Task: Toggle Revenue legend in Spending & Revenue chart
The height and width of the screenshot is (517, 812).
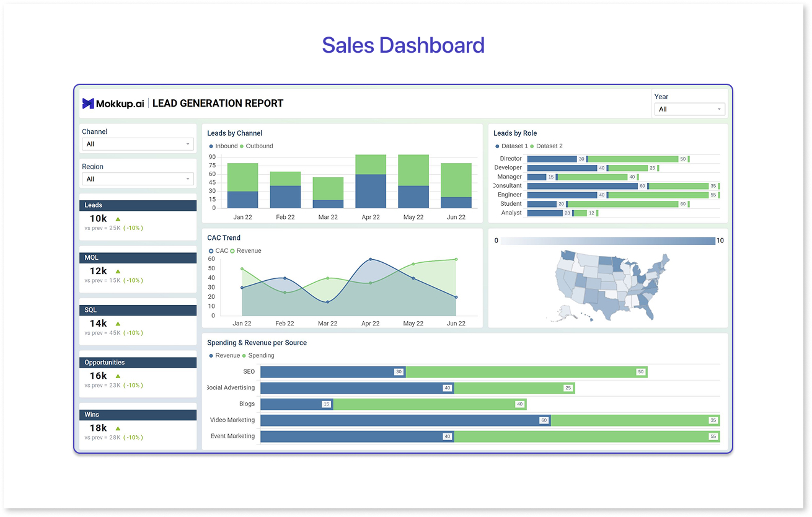Action: tap(224, 356)
